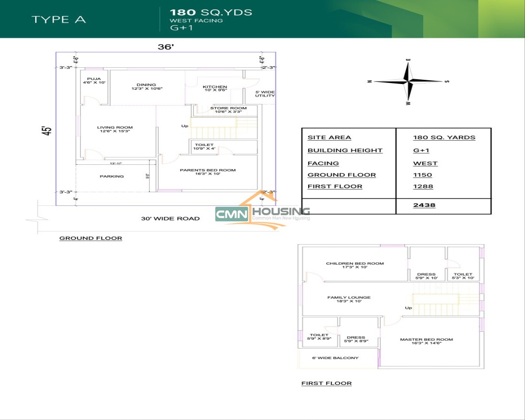The width and height of the screenshot is (525, 420).
Task: Select the 6' Wide Balcony label
Action: tap(335, 358)
